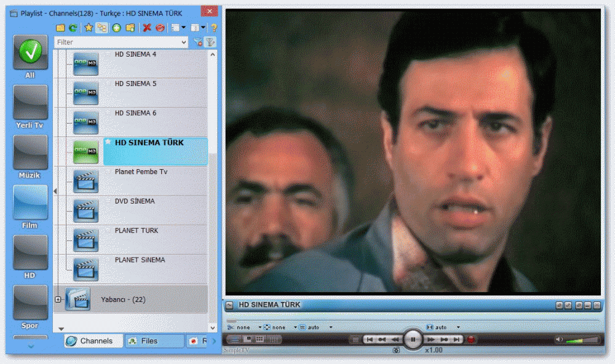Click the stop playback button
615x364 pixels.
(355, 339)
